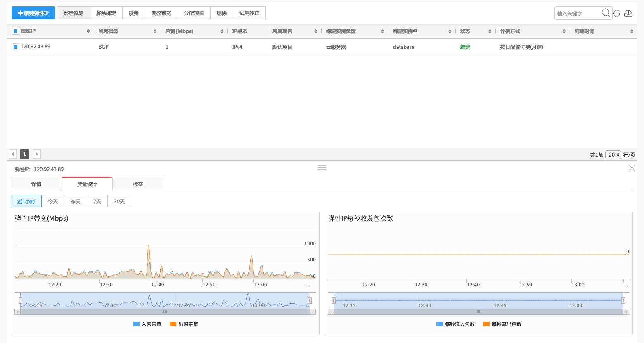This screenshot has width=644, height=343.
Task: Click 绑定资源 button
Action: tap(73, 13)
